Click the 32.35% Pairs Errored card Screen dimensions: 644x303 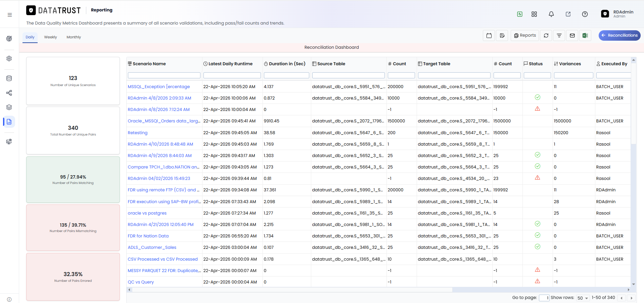click(x=73, y=277)
